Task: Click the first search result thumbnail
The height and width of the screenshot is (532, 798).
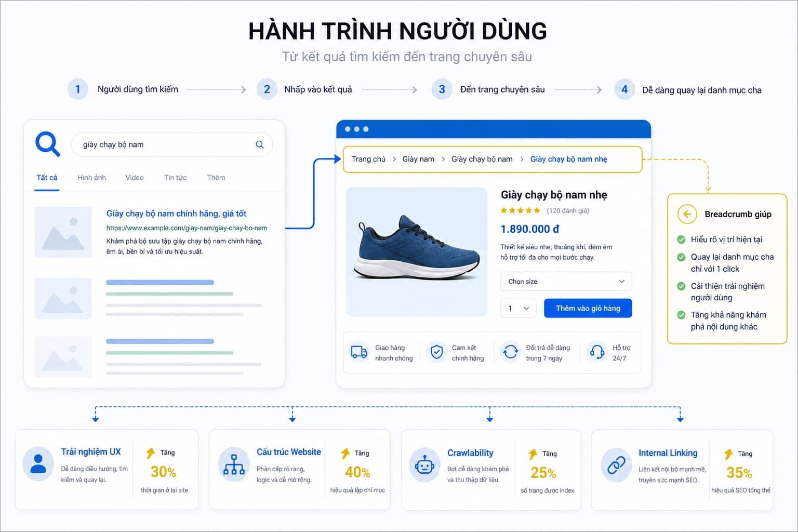Action: click(63, 232)
